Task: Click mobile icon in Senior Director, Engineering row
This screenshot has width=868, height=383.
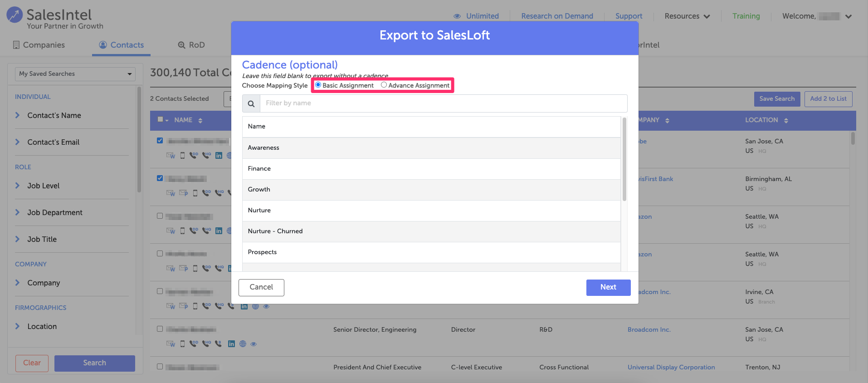Action: 182,344
